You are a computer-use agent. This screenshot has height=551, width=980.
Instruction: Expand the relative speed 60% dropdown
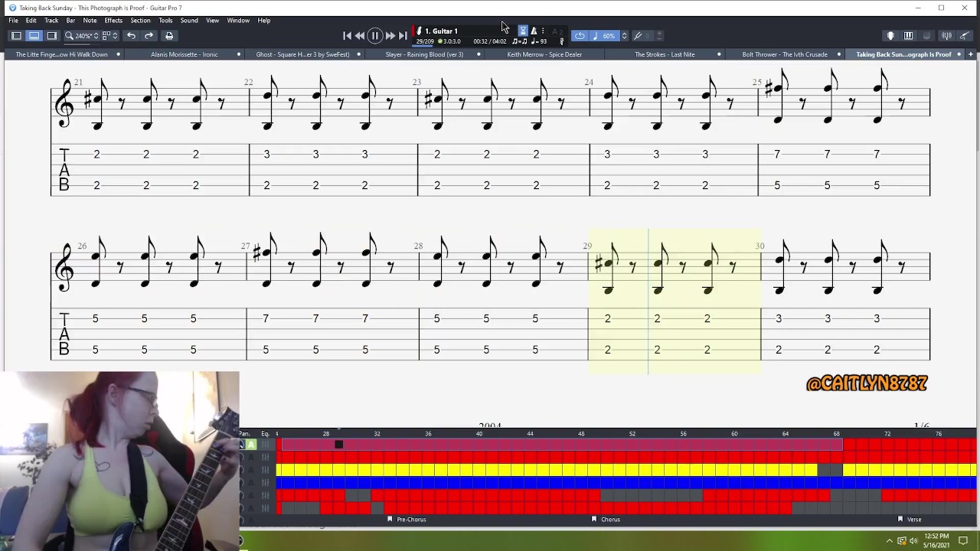624,36
